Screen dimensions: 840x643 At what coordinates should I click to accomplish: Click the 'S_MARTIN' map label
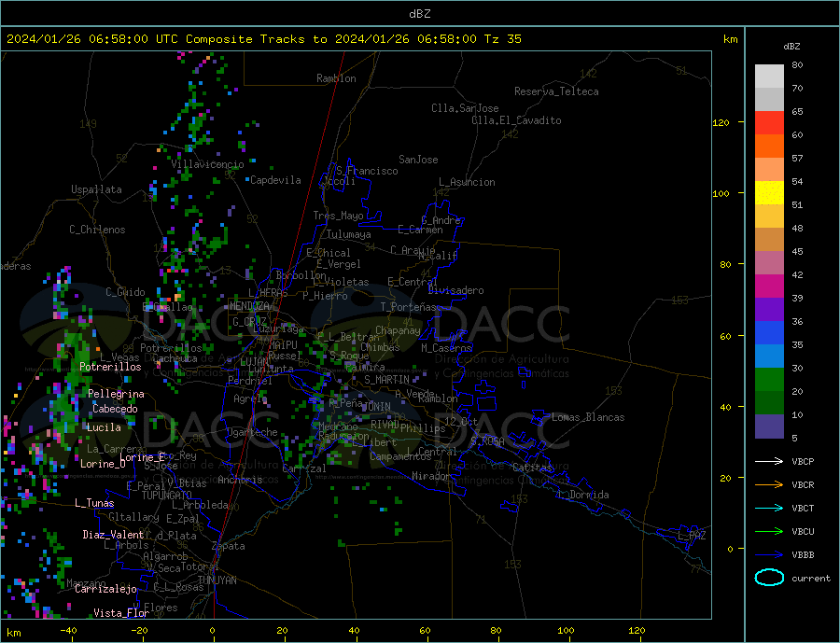click(x=386, y=380)
